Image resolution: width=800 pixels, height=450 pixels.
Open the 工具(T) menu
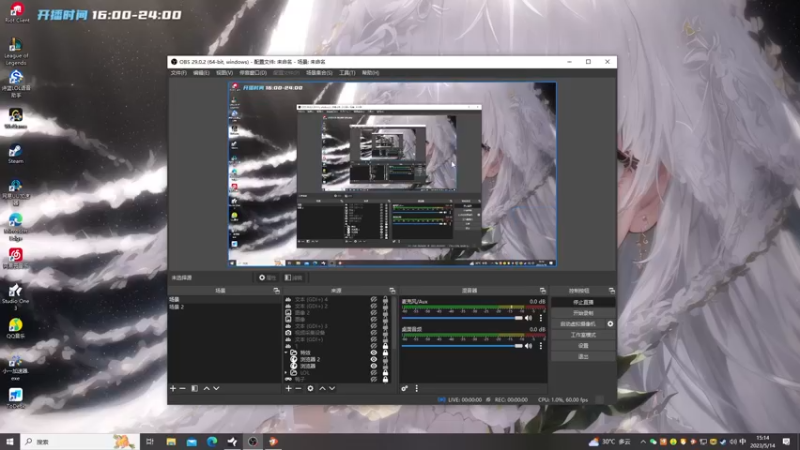click(347, 73)
